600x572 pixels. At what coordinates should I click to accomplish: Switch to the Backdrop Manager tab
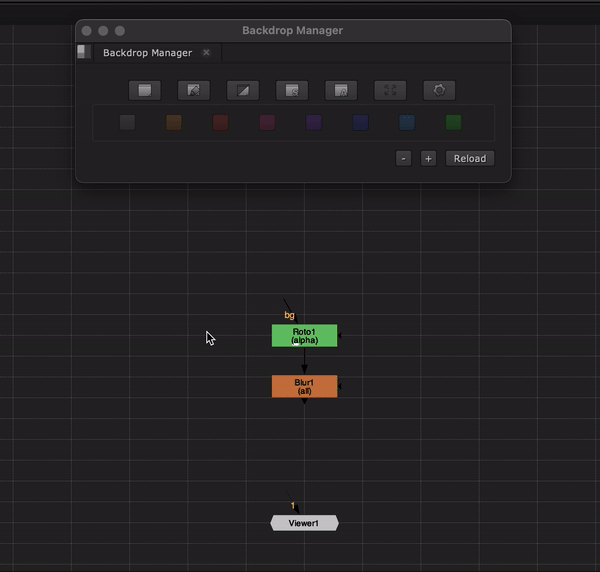pyautogui.click(x=147, y=52)
